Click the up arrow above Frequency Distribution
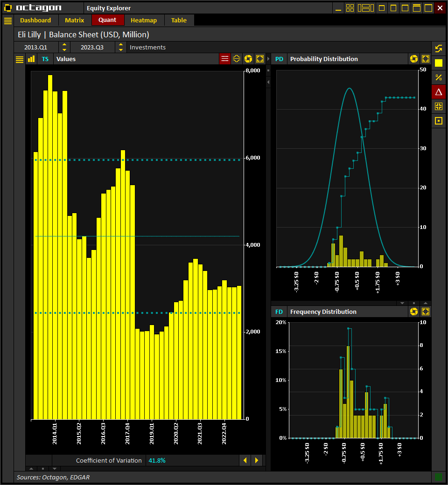 [426, 303]
